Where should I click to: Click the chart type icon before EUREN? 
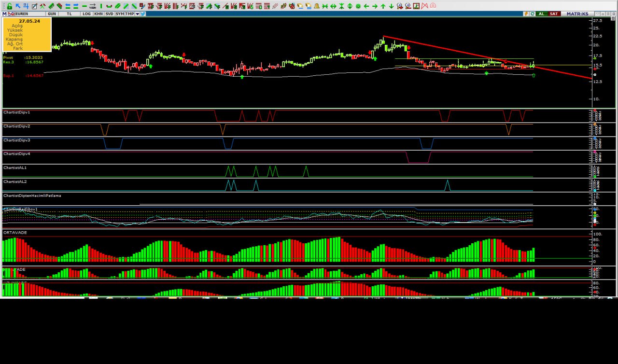click(11, 14)
